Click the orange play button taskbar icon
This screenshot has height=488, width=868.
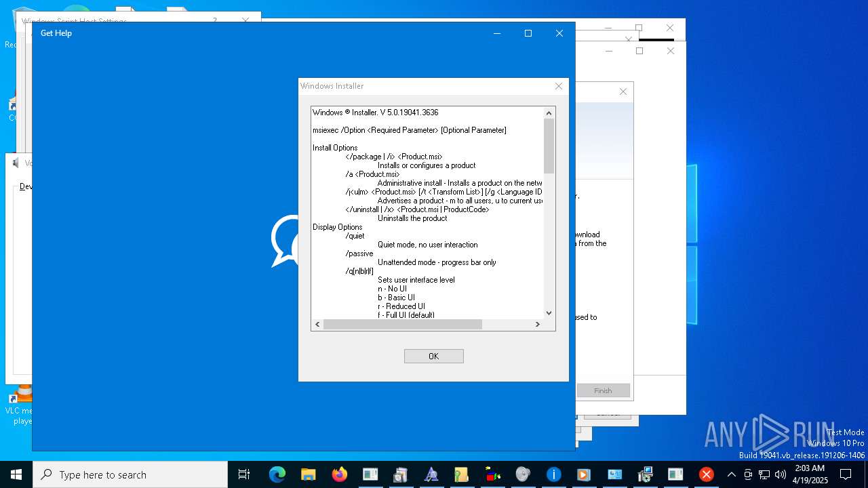(584, 474)
